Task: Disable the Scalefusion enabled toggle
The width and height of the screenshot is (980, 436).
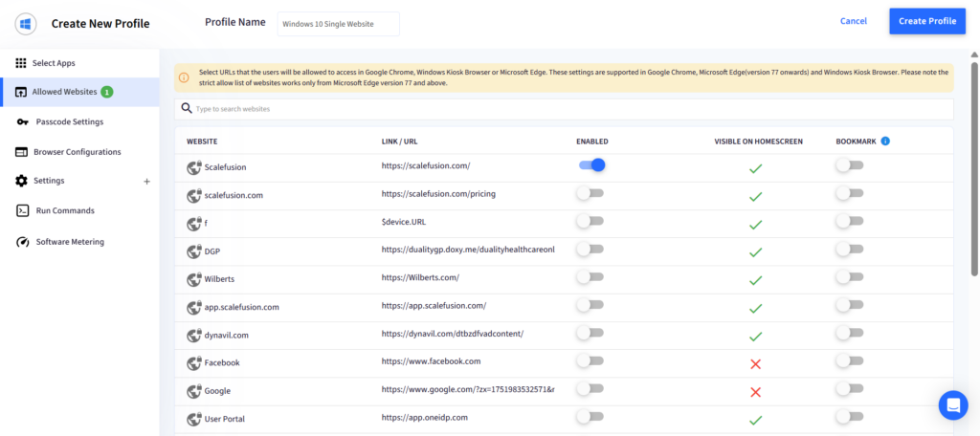Action: 591,164
